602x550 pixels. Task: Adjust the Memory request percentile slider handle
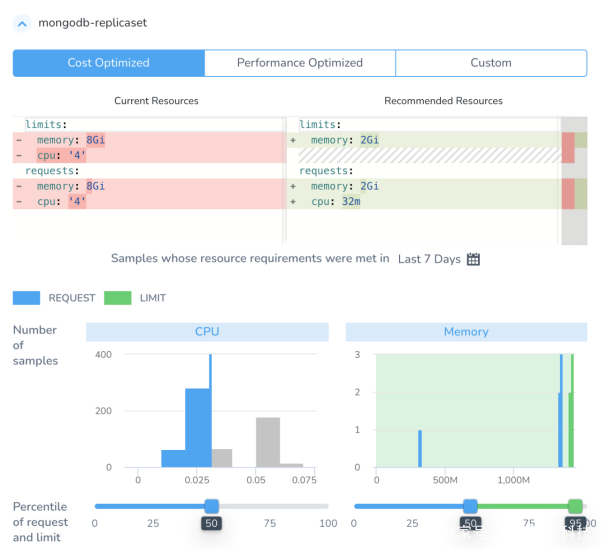[x=470, y=506]
